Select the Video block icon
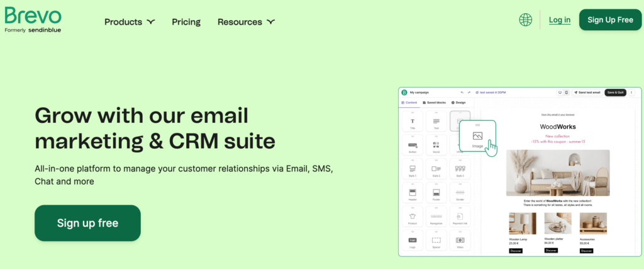 (460, 240)
